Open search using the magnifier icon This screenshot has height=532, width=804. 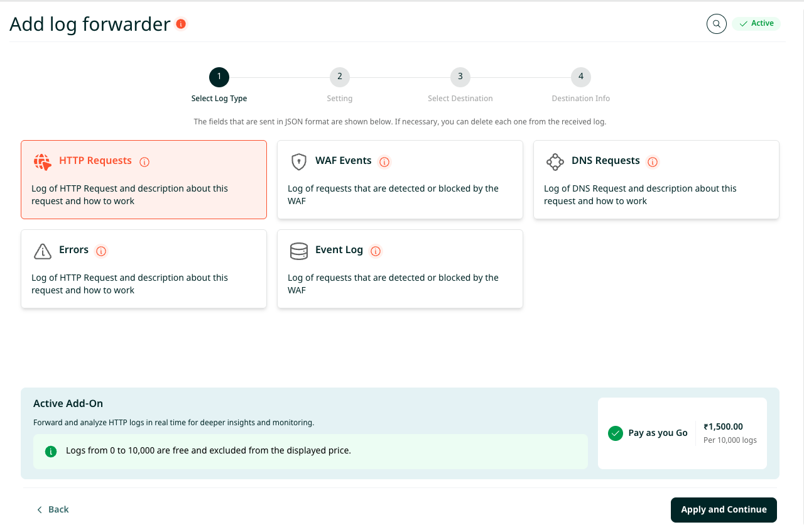(716, 24)
